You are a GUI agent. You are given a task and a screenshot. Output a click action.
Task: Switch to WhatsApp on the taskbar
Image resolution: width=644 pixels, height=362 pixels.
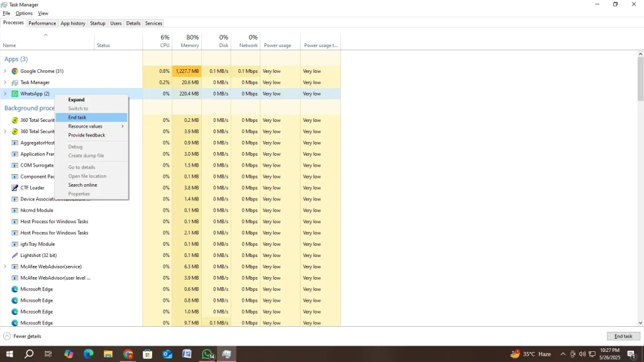point(207,354)
